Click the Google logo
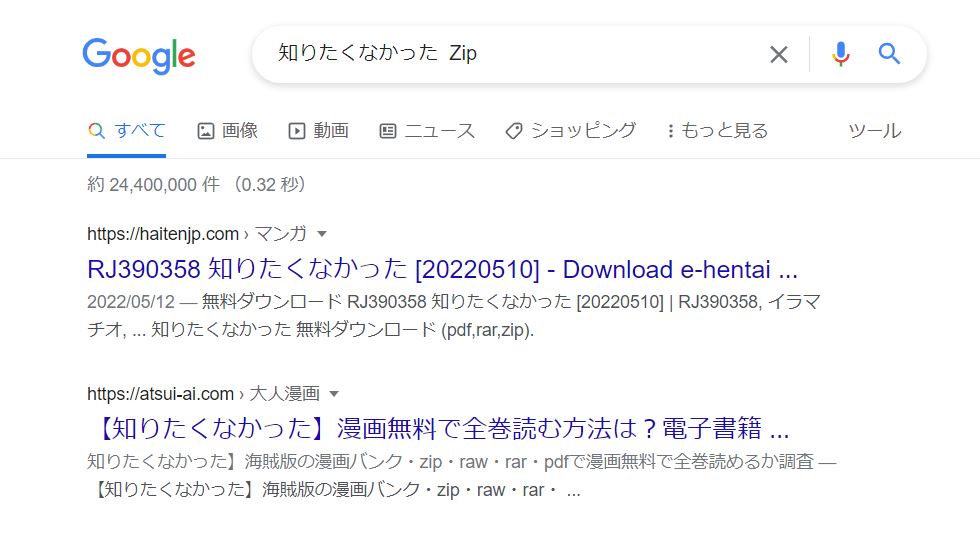The height and width of the screenshot is (538, 980). [x=139, y=55]
